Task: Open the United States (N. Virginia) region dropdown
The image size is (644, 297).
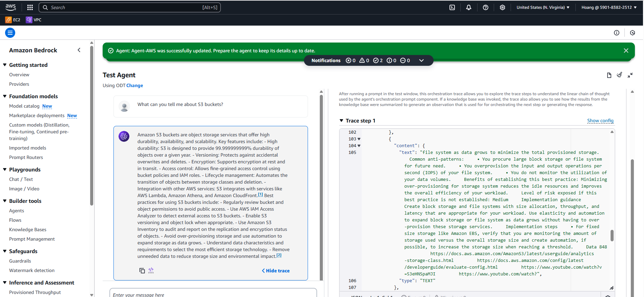Action: pyautogui.click(x=543, y=7)
